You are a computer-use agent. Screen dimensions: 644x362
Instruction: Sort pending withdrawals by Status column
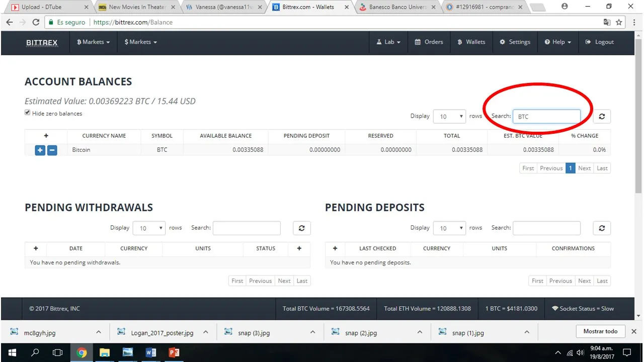[266, 248]
